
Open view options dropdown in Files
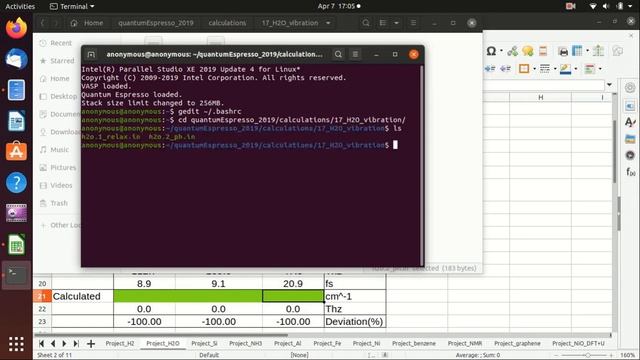tap(396, 23)
